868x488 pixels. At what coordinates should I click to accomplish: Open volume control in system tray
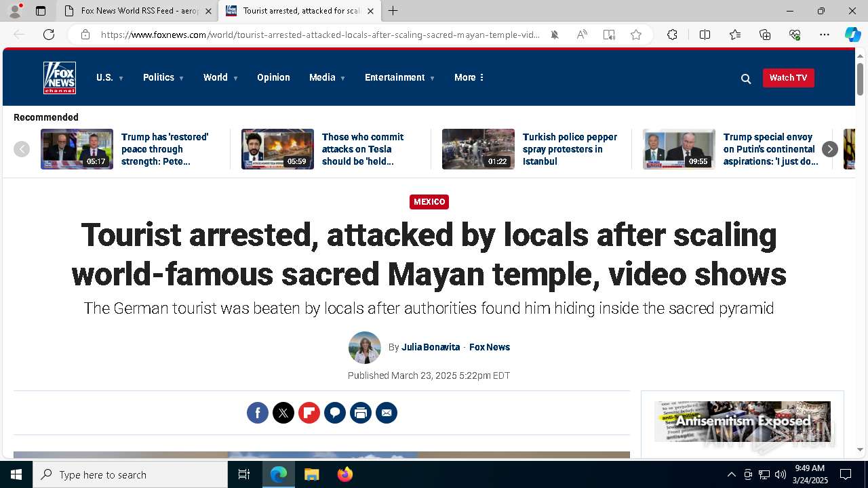pyautogui.click(x=780, y=474)
